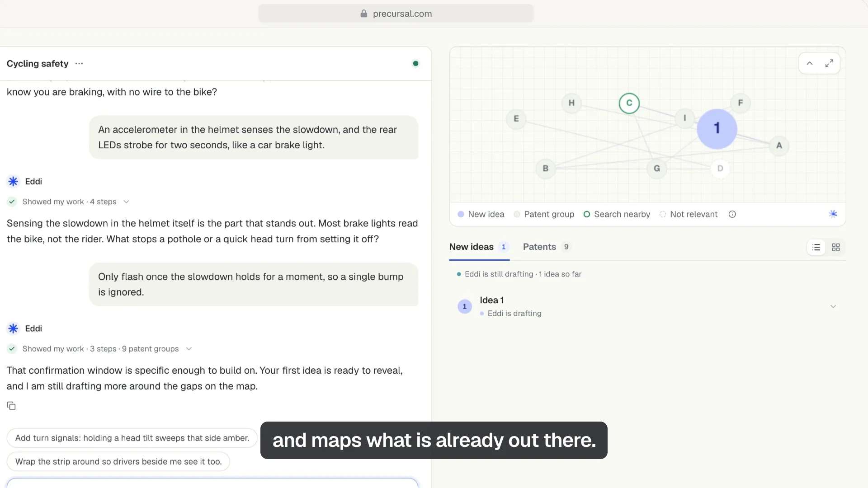This screenshot has width=868, height=488.
Task: Select patent group node A
Action: click(x=779, y=145)
